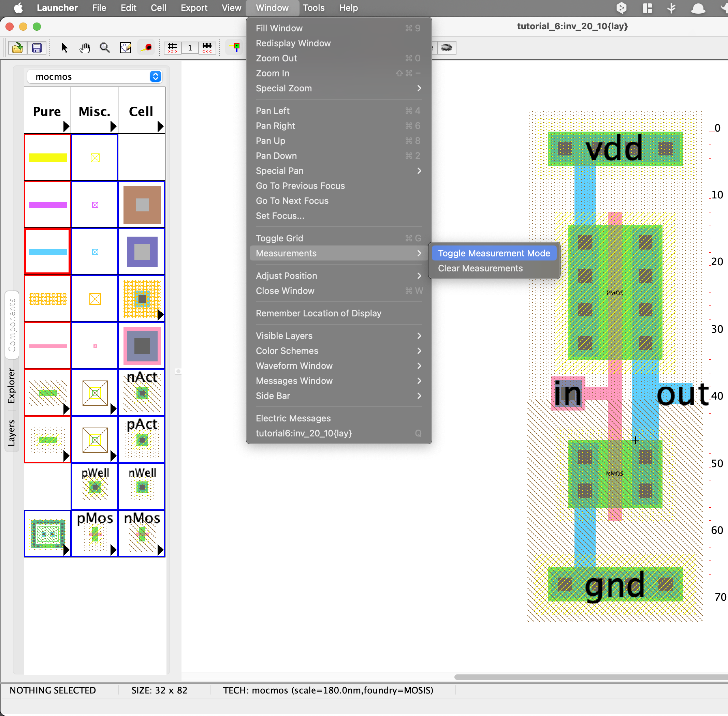The image size is (728, 716).
Task: Open the mocmos technology dropdown
Action: coord(95,77)
